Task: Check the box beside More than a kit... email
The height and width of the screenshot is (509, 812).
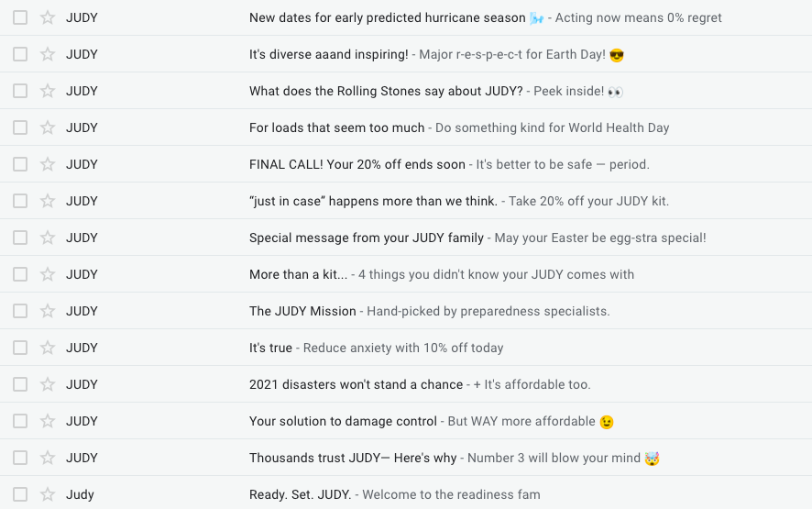Action: tap(20, 274)
